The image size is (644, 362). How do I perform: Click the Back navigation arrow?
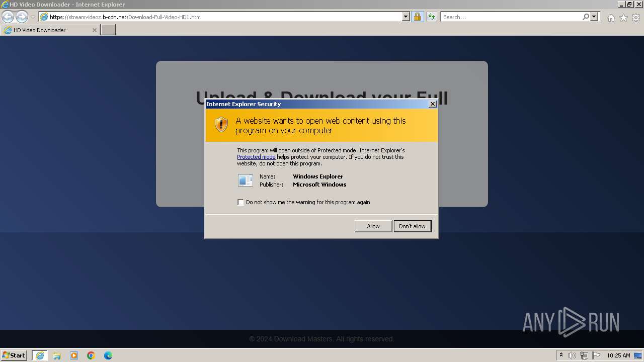point(8,17)
